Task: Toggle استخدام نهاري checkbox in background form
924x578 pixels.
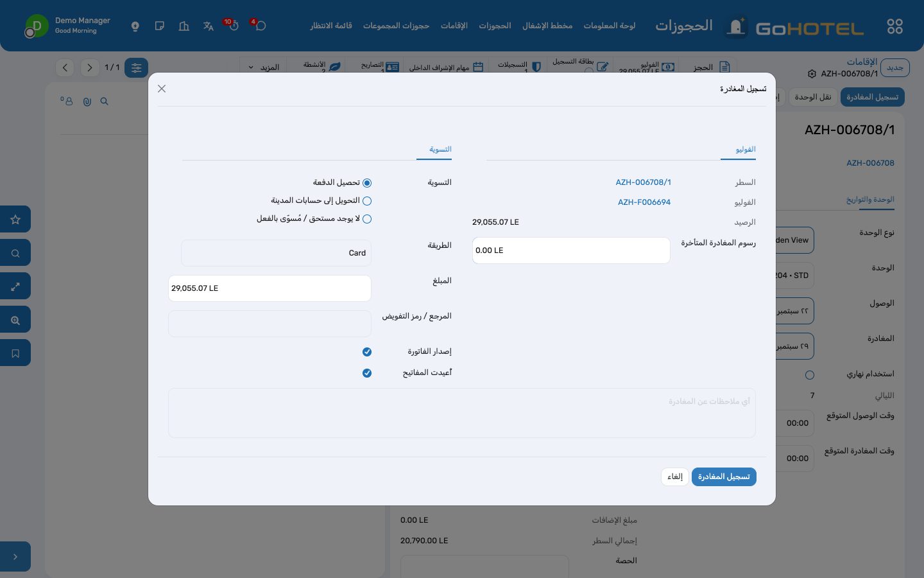Action: [x=810, y=375]
